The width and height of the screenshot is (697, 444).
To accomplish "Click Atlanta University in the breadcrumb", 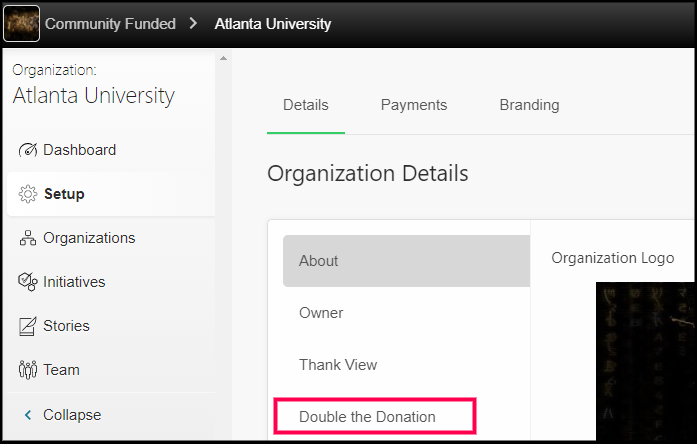I will 272,23.
